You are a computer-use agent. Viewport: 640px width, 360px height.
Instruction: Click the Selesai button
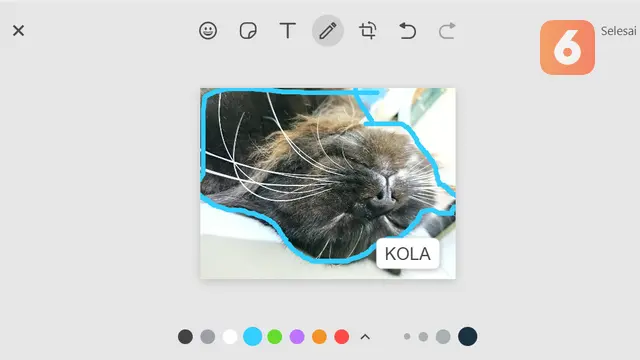click(x=618, y=31)
